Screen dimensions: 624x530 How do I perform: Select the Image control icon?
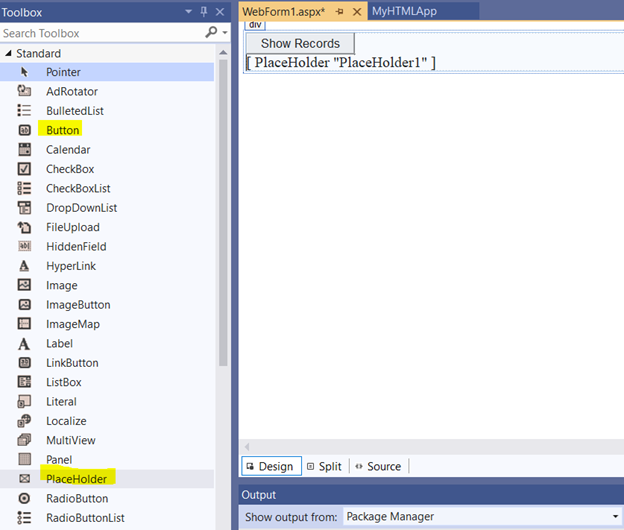click(24, 285)
